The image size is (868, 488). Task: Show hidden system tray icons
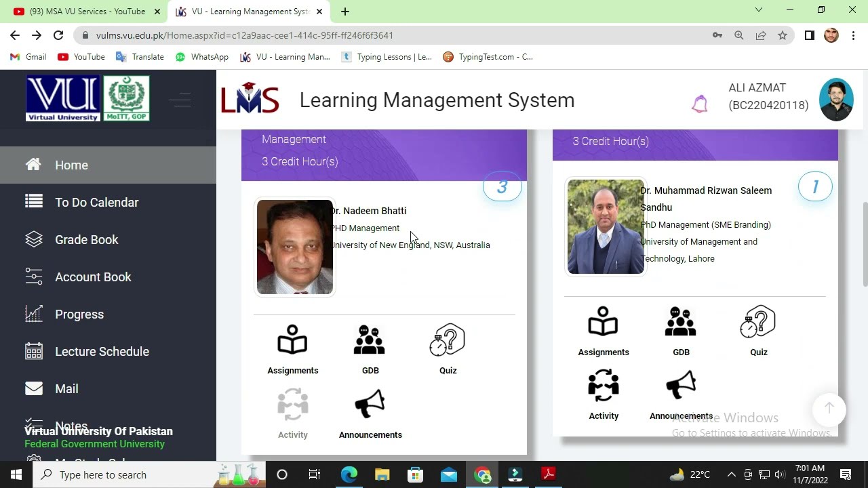point(731,474)
